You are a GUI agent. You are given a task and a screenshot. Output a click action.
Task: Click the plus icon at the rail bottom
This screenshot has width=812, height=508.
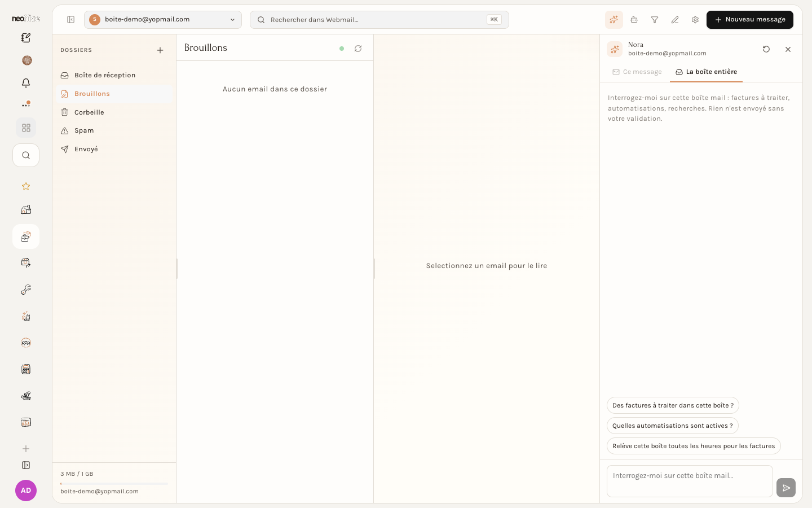click(26, 449)
